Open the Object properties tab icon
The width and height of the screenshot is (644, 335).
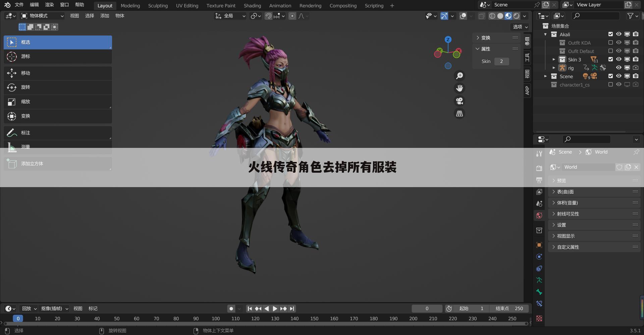click(539, 245)
